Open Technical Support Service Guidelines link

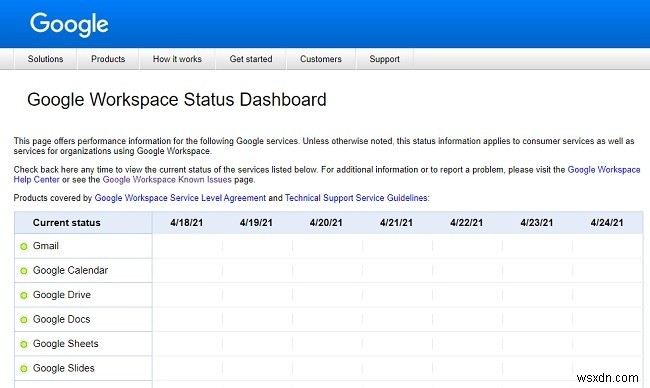[356, 198]
